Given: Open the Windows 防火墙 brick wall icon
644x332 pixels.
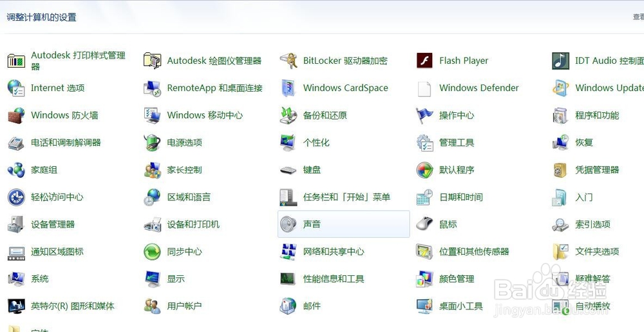Looking at the screenshot, I should pyautogui.click(x=17, y=115).
